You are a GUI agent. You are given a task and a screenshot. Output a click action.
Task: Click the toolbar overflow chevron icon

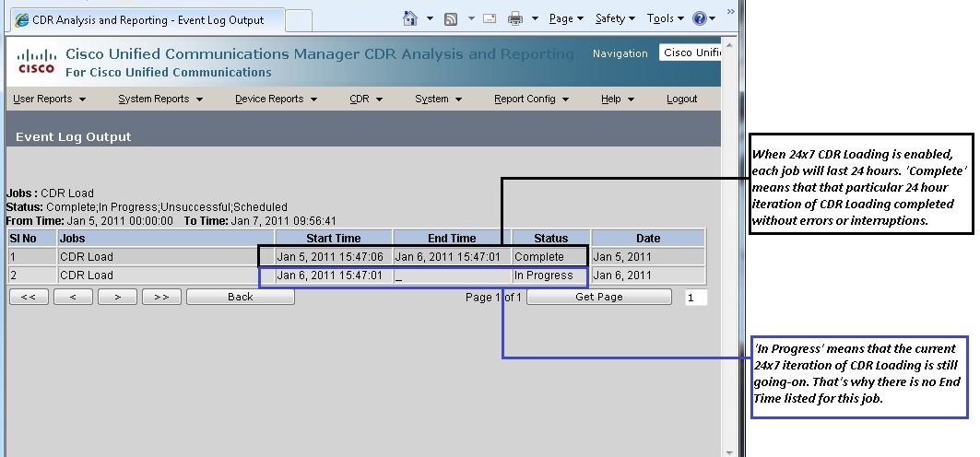coord(731,12)
